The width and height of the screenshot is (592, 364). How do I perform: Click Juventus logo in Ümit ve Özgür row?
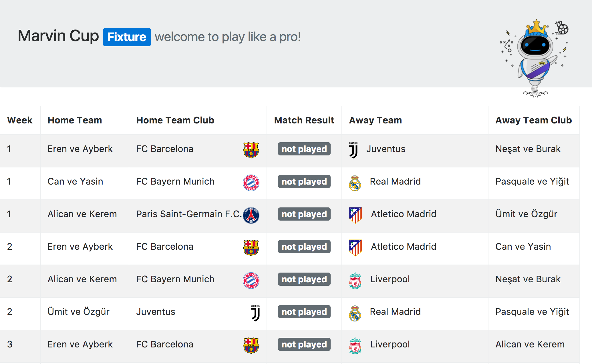click(255, 313)
